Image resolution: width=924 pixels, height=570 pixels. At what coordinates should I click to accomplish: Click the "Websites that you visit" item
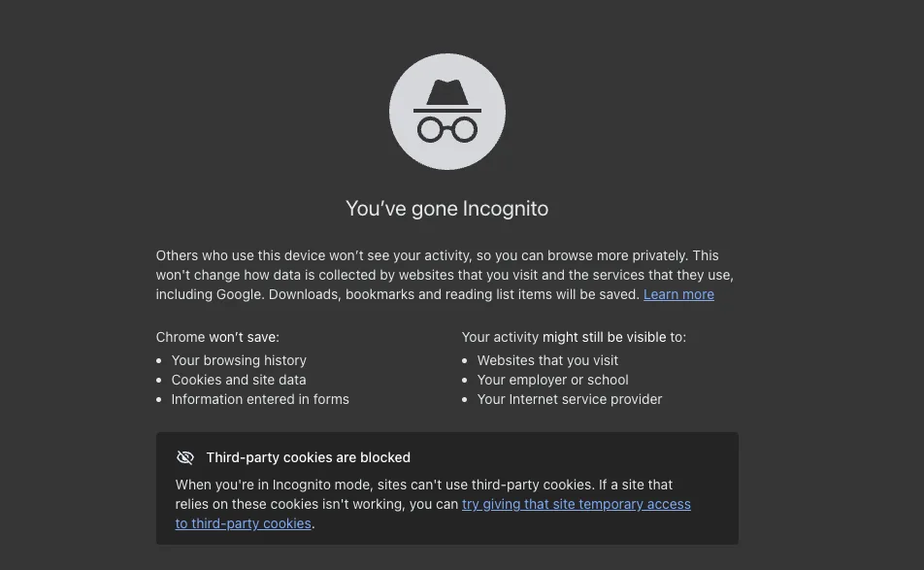click(547, 360)
